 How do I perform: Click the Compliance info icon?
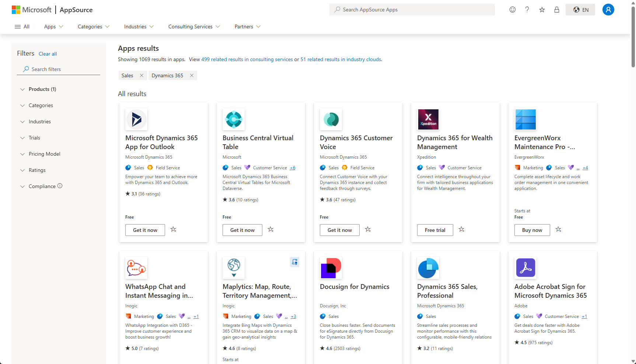coord(60,186)
